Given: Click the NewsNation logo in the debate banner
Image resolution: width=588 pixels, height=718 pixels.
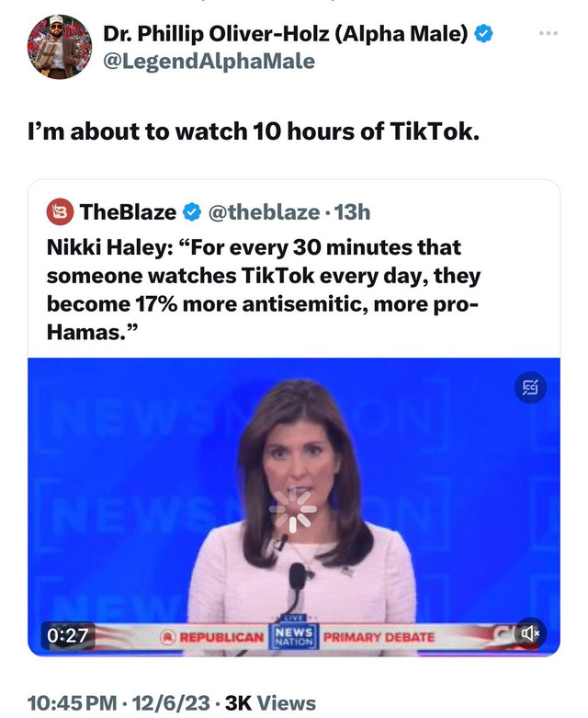Looking at the screenshot, I should 294,635.
